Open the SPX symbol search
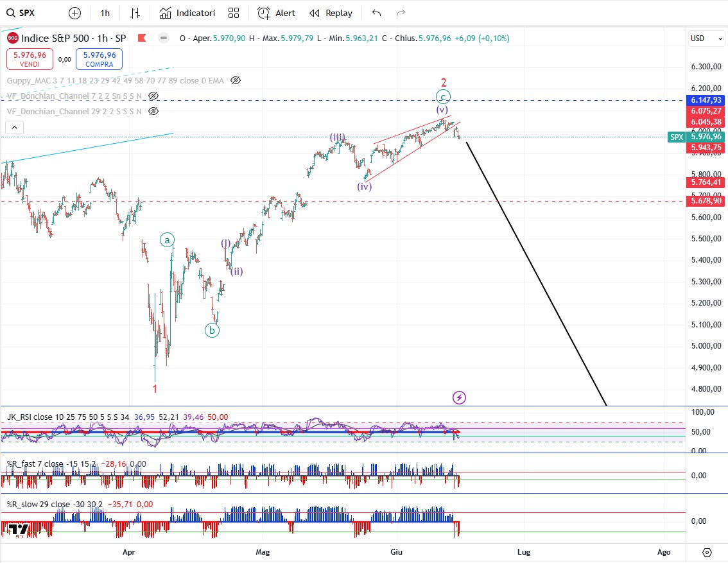The width and height of the screenshot is (728, 563). click(21, 13)
